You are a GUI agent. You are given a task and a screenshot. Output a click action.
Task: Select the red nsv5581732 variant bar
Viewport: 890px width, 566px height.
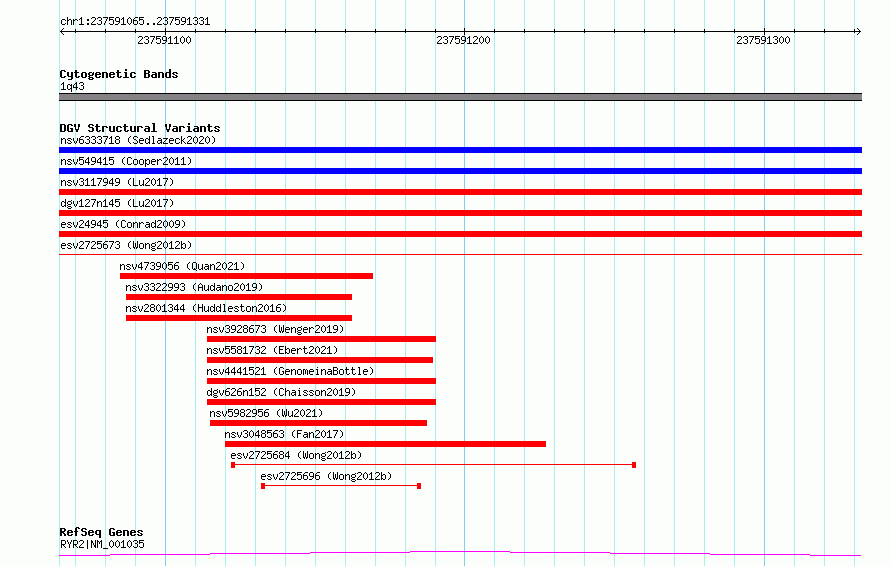tap(320, 360)
